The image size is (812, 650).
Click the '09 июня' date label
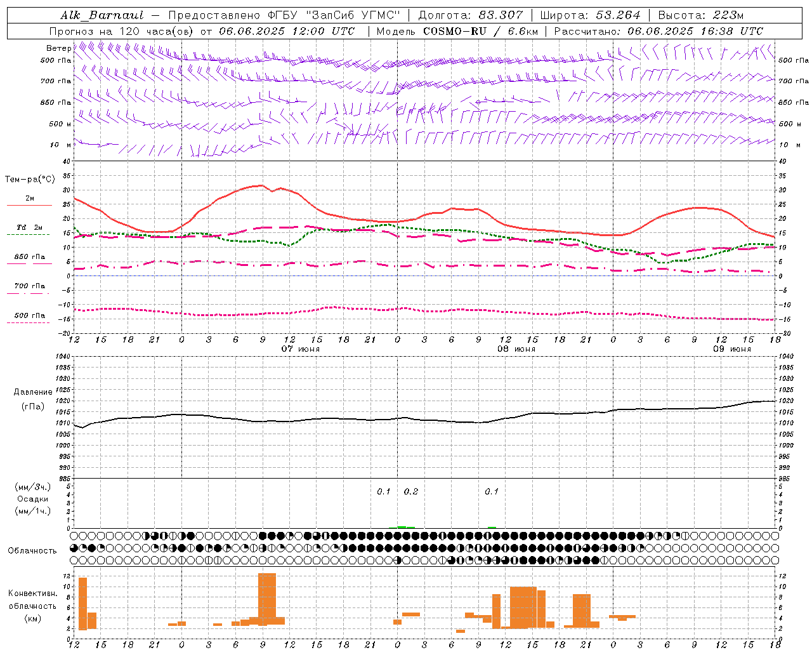pyautogui.click(x=732, y=349)
